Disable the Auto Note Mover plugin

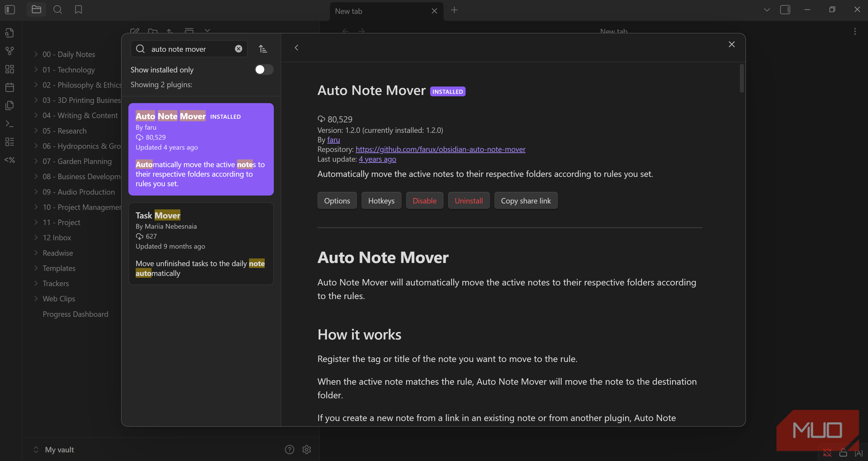click(424, 200)
